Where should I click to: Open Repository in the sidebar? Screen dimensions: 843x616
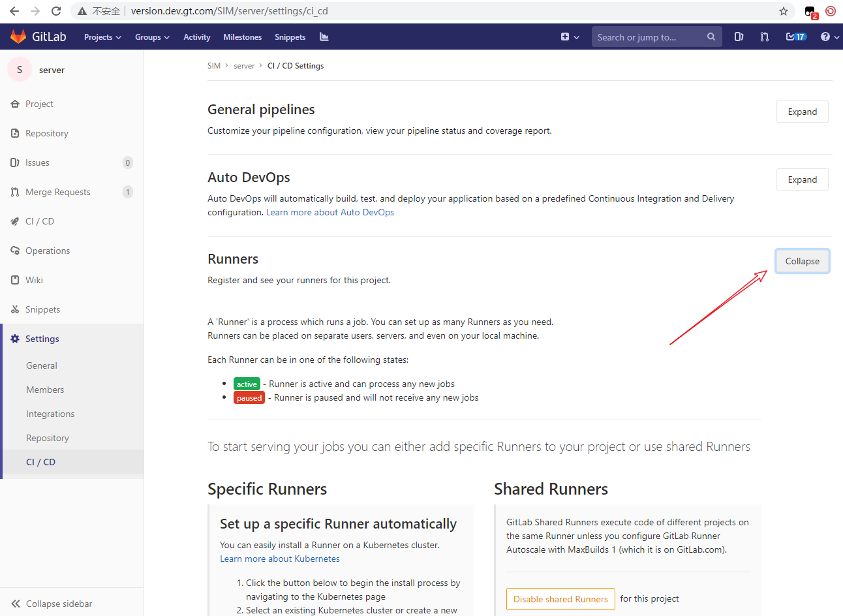(x=46, y=133)
